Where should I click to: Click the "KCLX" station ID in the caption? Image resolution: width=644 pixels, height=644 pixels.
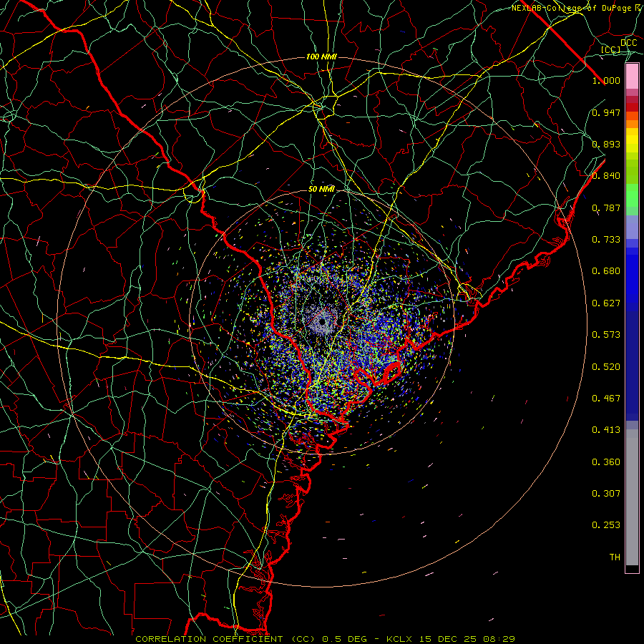(x=399, y=639)
